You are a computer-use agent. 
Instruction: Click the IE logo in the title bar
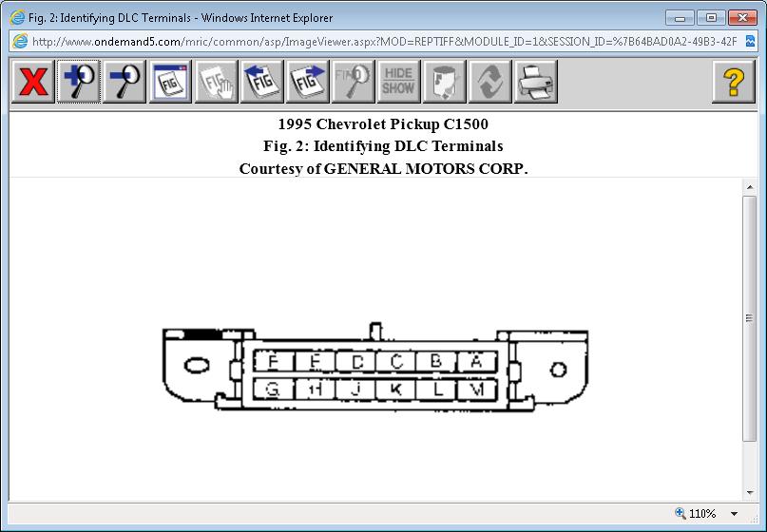coord(17,18)
